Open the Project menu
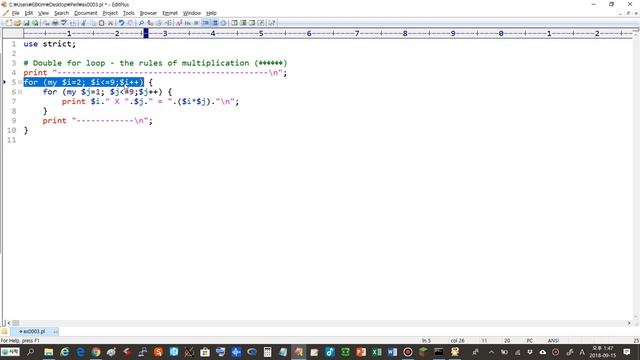640x360 pixels. tap(110, 13)
